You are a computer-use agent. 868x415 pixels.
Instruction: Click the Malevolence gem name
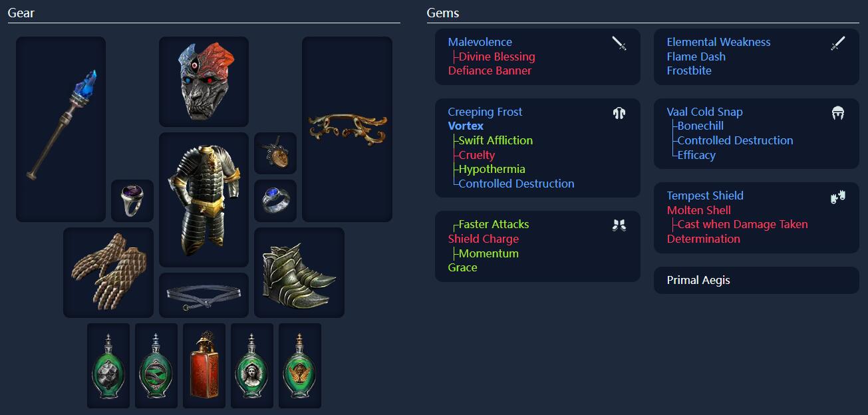pyautogui.click(x=480, y=42)
